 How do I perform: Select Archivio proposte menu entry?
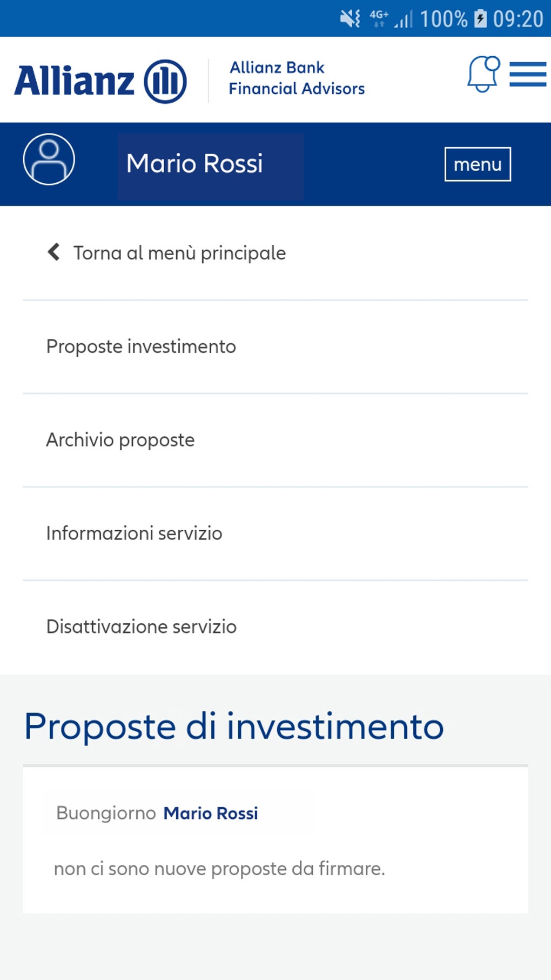click(x=120, y=440)
